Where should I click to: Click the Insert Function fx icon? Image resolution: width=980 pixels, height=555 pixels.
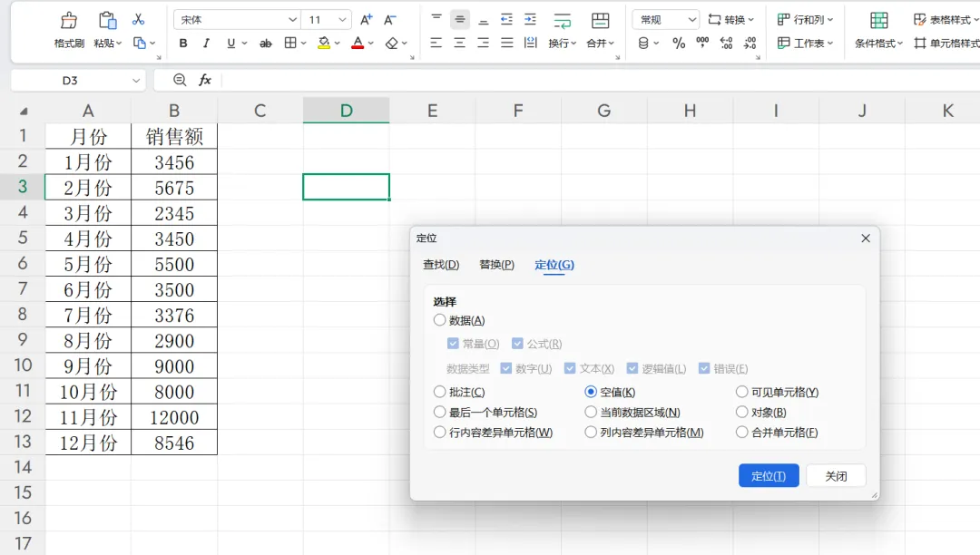(205, 80)
